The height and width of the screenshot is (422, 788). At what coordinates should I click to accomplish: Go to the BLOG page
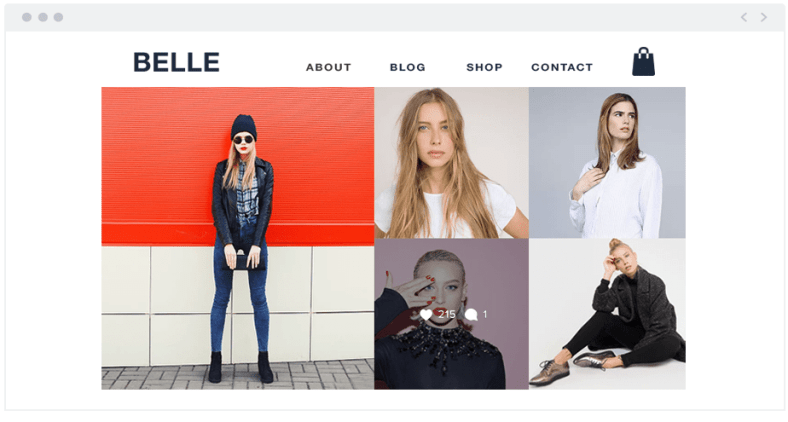point(408,67)
